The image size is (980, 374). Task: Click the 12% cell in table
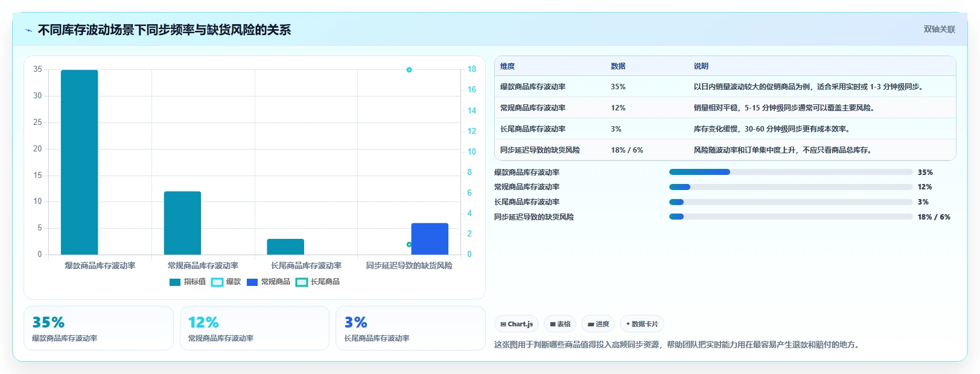pos(618,108)
